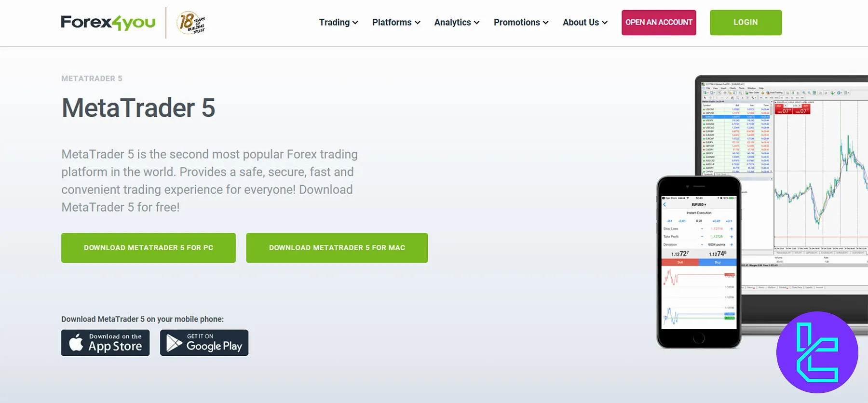868x403 pixels.
Task: Open the App Store download badge
Action: (105, 343)
